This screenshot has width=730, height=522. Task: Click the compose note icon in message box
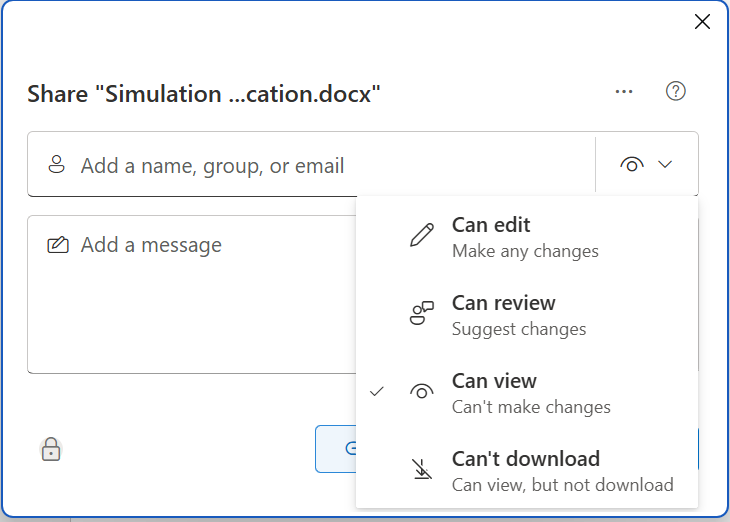click(x=58, y=245)
